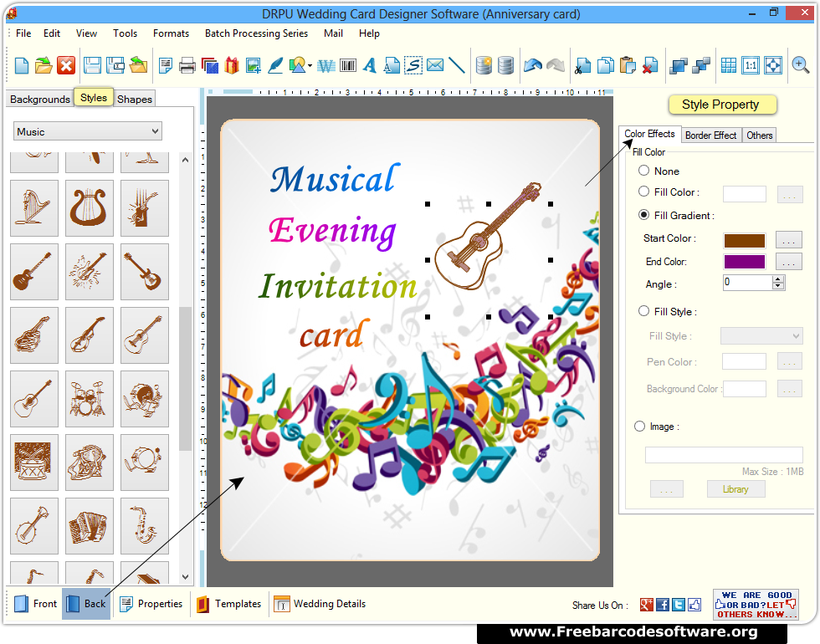This screenshot has width=820, height=644.
Task: Open the insert image icon dropdown arrow
Action: coord(310,66)
